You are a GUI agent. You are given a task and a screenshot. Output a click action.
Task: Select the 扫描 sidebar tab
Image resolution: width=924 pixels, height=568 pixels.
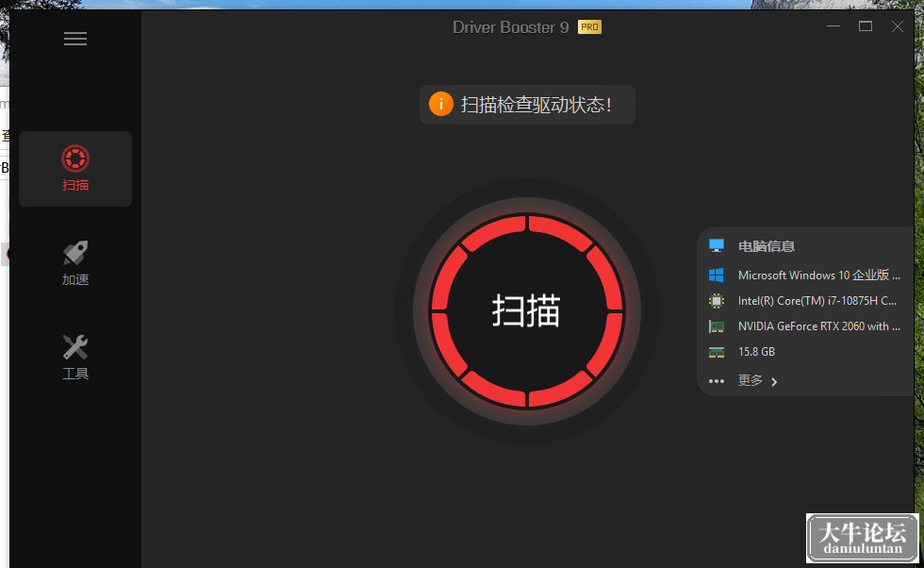pyautogui.click(x=75, y=169)
